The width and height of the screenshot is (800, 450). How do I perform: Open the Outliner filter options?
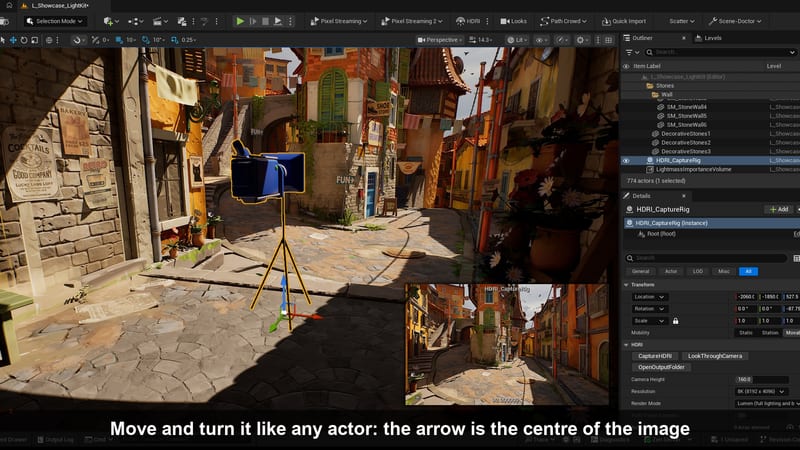(632, 52)
